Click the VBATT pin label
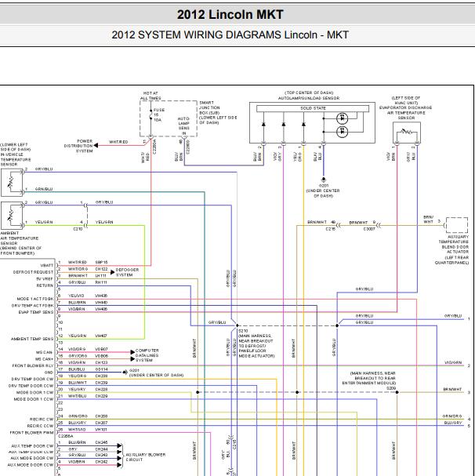 point(47,265)
